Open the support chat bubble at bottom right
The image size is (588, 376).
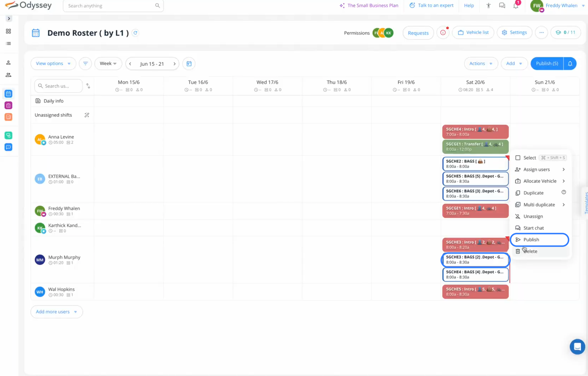tap(577, 346)
